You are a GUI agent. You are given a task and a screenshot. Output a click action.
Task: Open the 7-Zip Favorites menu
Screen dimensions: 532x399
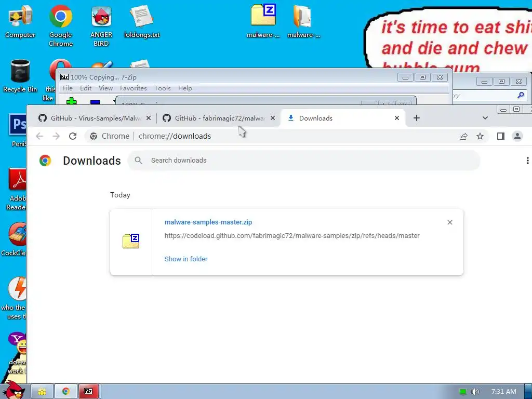click(x=134, y=88)
